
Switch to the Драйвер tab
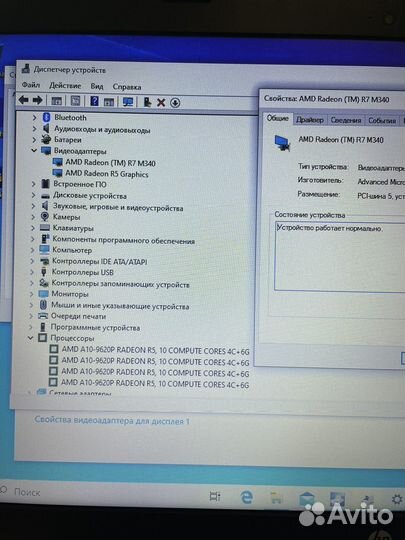click(310, 120)
